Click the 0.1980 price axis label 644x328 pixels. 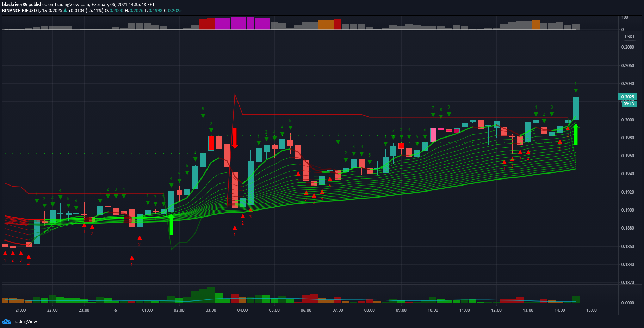point(627,138)
